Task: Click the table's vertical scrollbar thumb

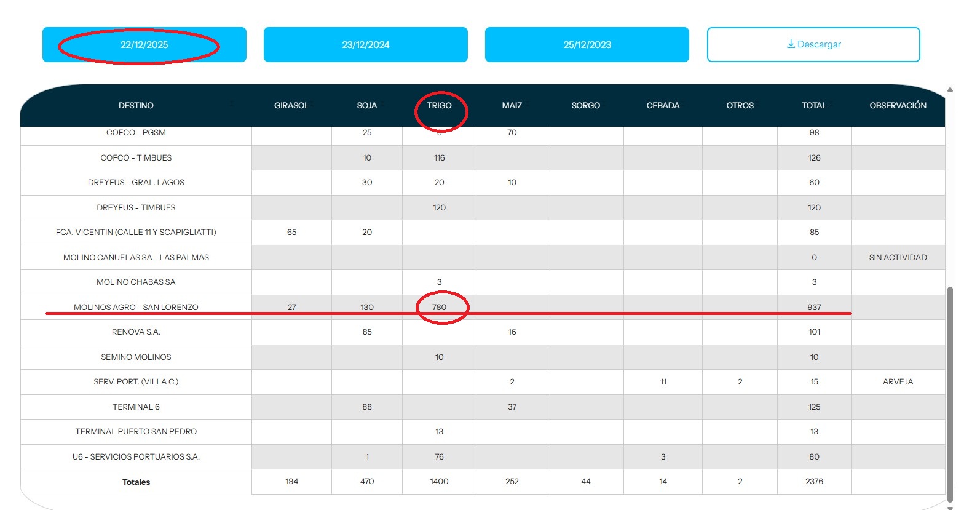Action: tap(950, 394)
